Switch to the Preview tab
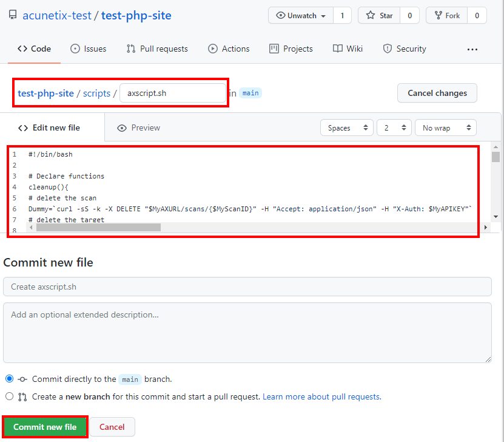The image size is (504, 442). 138,128
